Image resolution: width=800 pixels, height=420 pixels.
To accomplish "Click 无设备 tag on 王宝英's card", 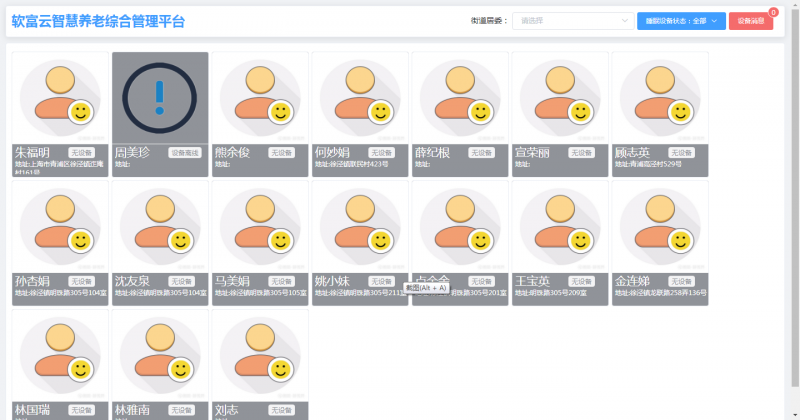I will point(582,281).
